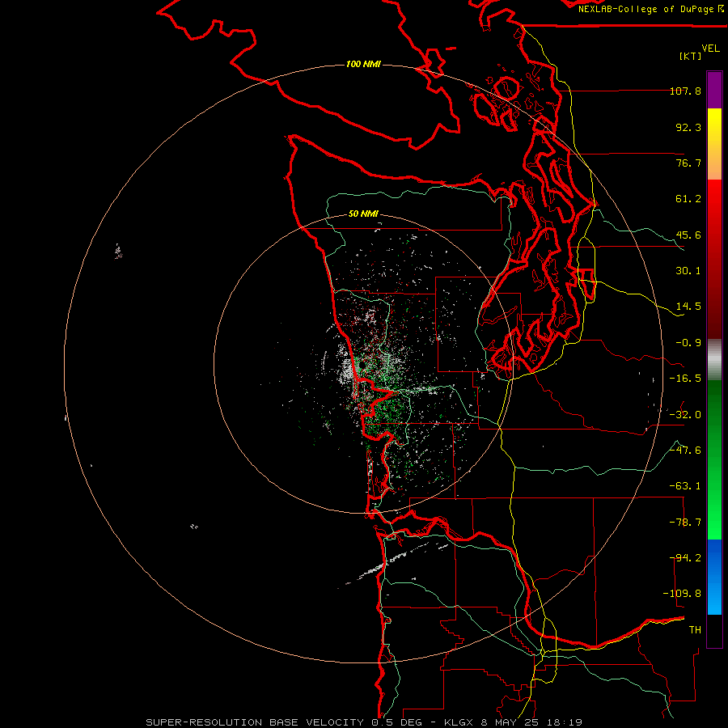Screen dimensions: 728x728
Task: Click the -47.6 velocity scale value
Action: pyautogui.click(x=685, y=451)
